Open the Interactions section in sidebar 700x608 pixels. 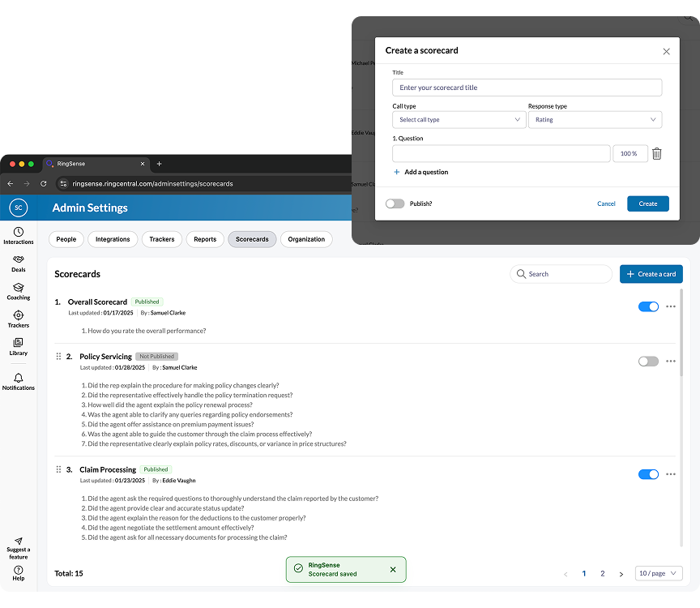pos(18,235)
